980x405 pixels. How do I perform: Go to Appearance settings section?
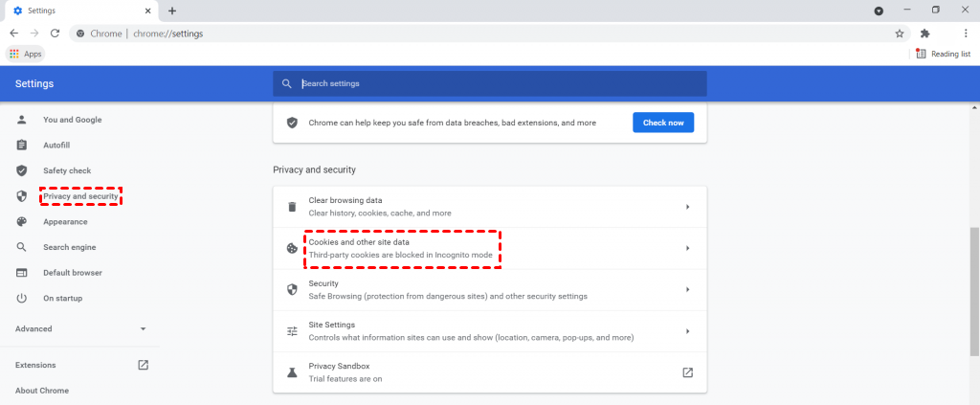(65, 222)
